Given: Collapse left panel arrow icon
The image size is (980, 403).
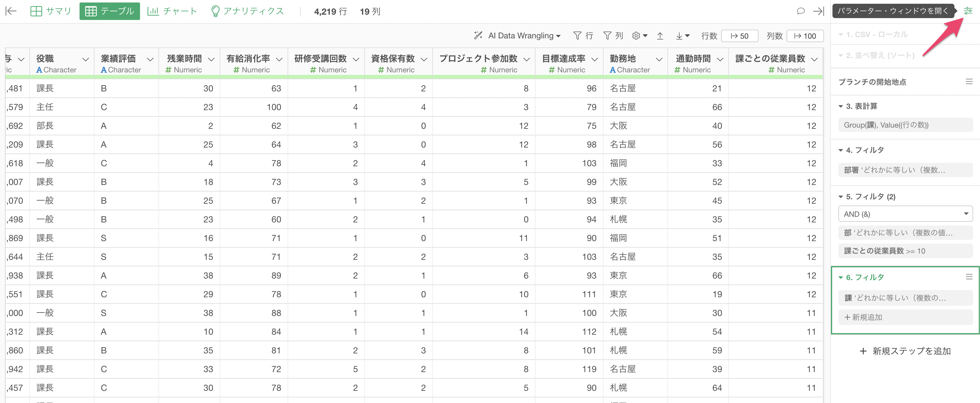Looking at the screenshot, I should tap(11, 11).
